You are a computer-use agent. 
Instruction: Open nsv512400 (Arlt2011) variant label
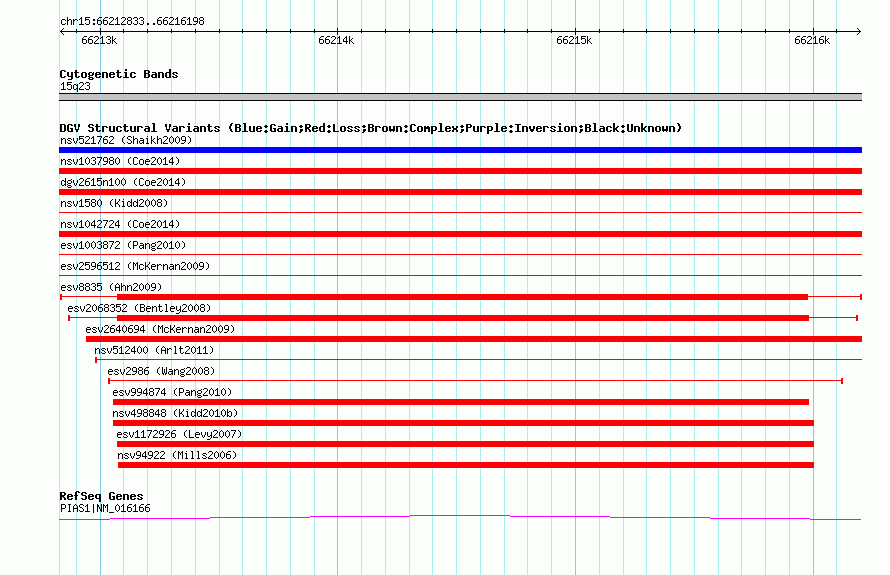154,350
